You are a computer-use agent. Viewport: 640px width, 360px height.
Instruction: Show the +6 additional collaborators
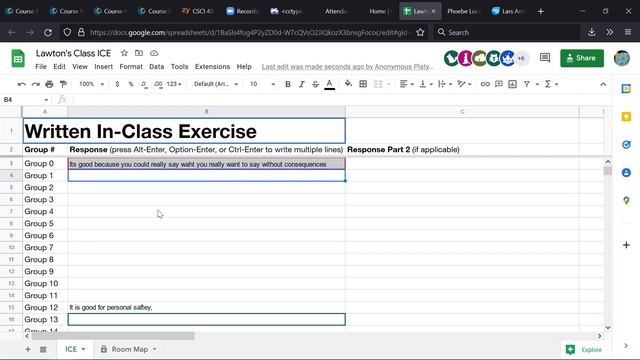click(521, 58)
